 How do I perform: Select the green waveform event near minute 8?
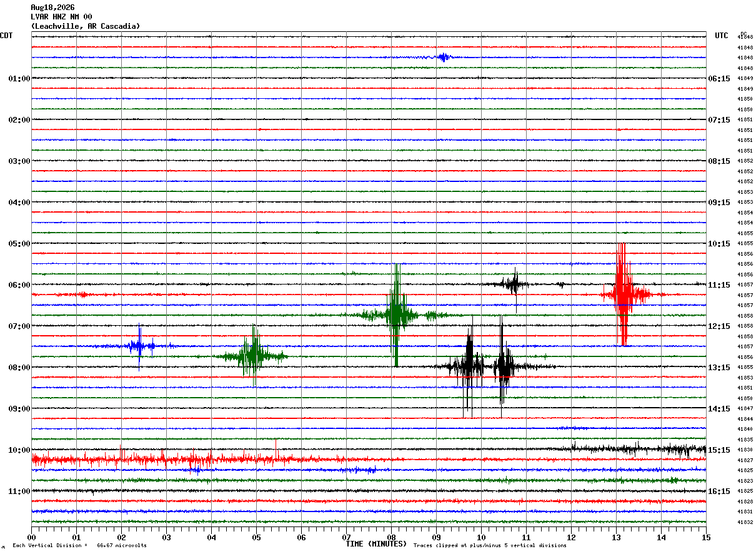[396, 315]
